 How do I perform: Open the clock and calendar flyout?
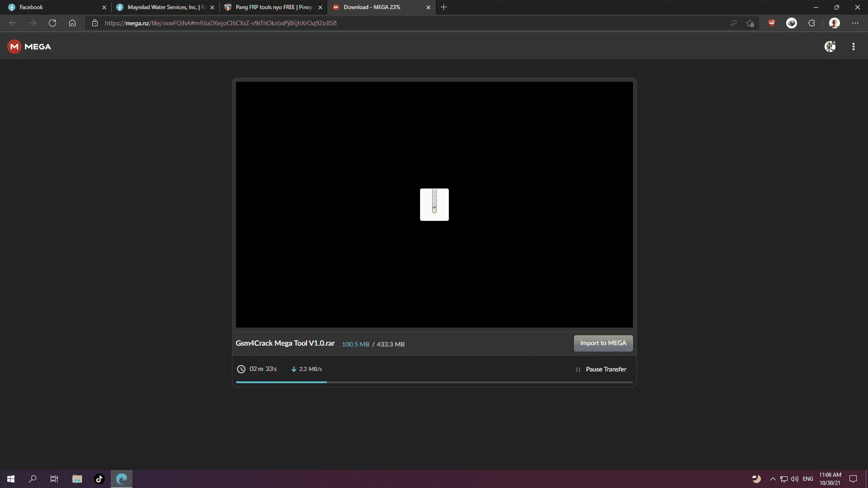(x=830, y=479)
